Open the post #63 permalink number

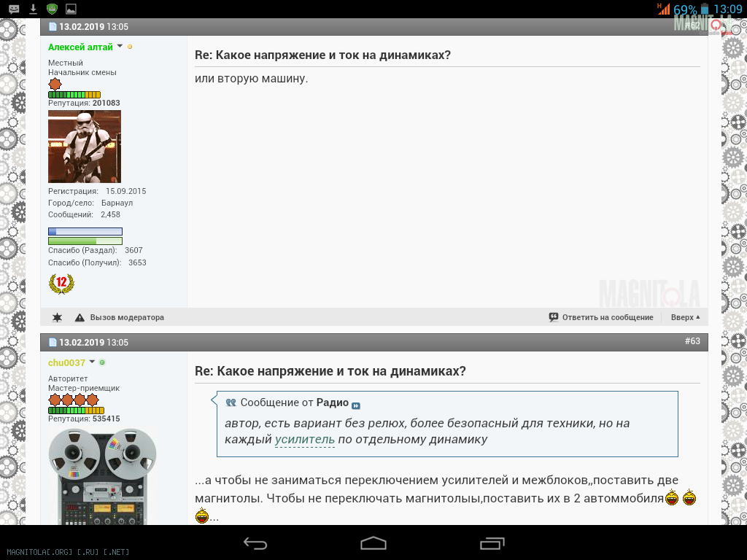692,341
